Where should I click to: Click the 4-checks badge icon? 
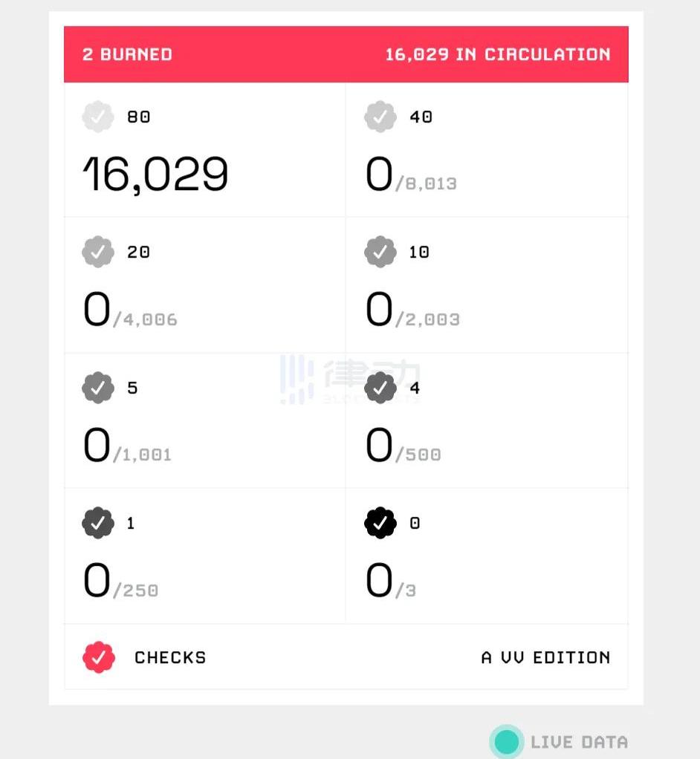point(380,388)
